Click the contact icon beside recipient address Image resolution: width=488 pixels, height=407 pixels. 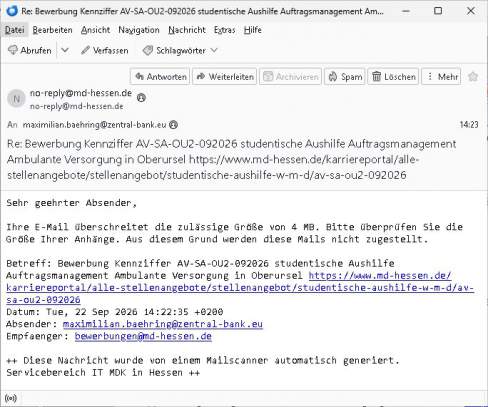click(173, 125)
